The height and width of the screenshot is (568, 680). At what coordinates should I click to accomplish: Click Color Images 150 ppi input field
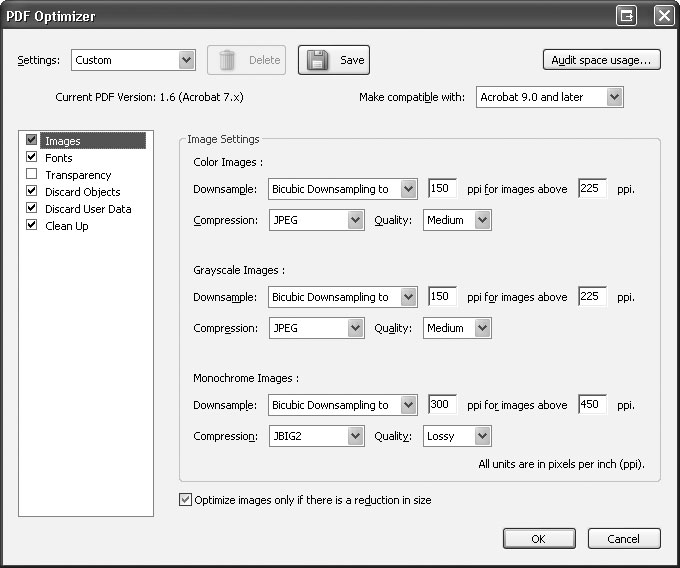[442, 189]
